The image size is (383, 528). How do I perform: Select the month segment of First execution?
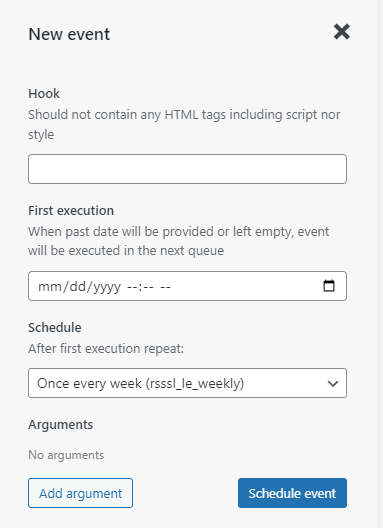(x=50, y=287)
